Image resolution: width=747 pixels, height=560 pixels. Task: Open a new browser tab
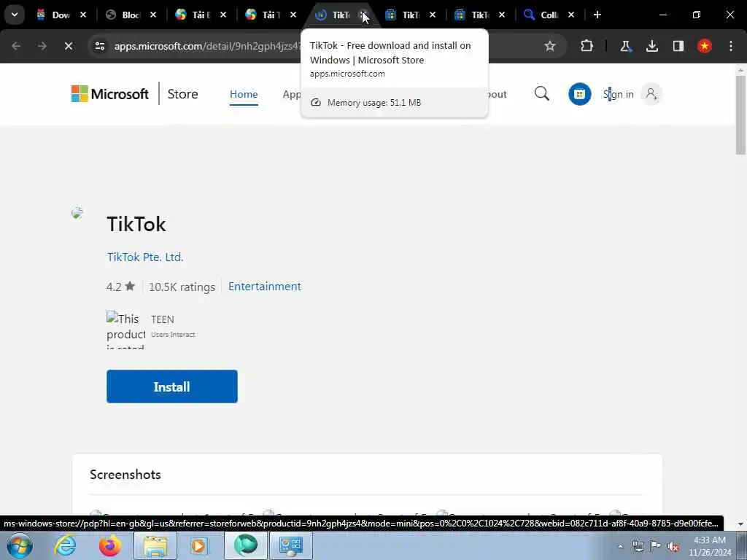tap(597, 15)
